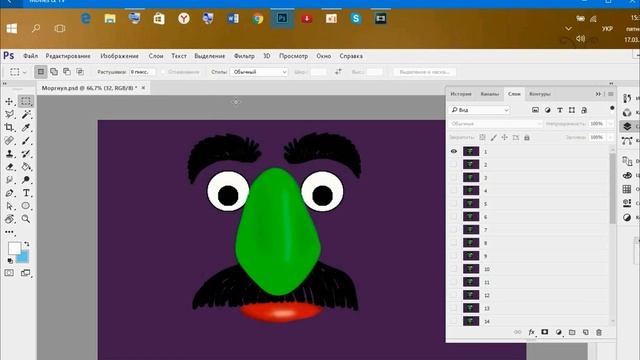This screenshot has height=360, width=640.
Task: Show layer 3 visibility
Action: pyautogui.click(x=453, y=178)
